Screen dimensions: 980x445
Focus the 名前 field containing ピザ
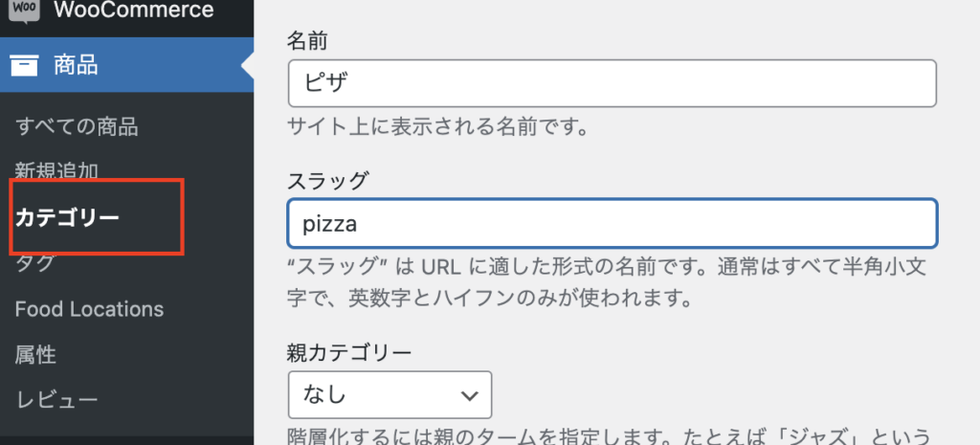(x=612, y=83)
